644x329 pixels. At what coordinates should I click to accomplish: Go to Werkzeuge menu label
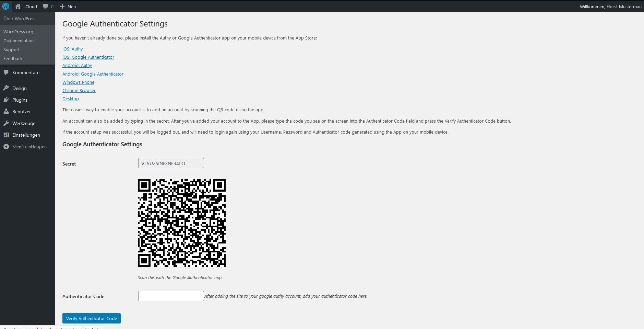click(24, 123)
